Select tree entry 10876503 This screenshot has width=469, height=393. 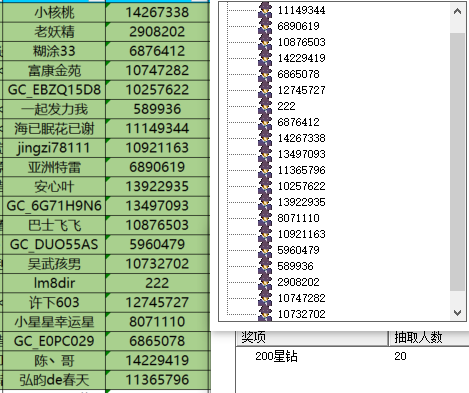point(301,42)
